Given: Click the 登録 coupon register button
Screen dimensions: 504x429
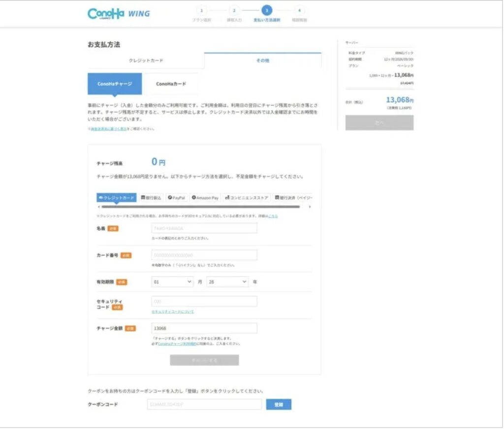Looking at the screenshot, I should [279, 404].
